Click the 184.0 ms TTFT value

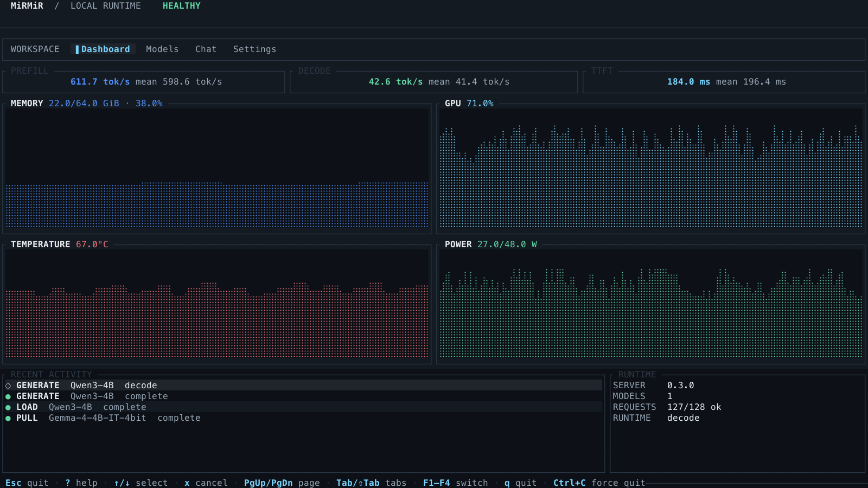coord(689,82)
